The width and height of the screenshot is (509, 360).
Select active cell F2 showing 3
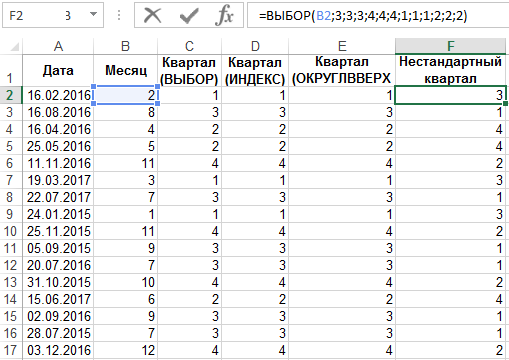tap(451, 95)
